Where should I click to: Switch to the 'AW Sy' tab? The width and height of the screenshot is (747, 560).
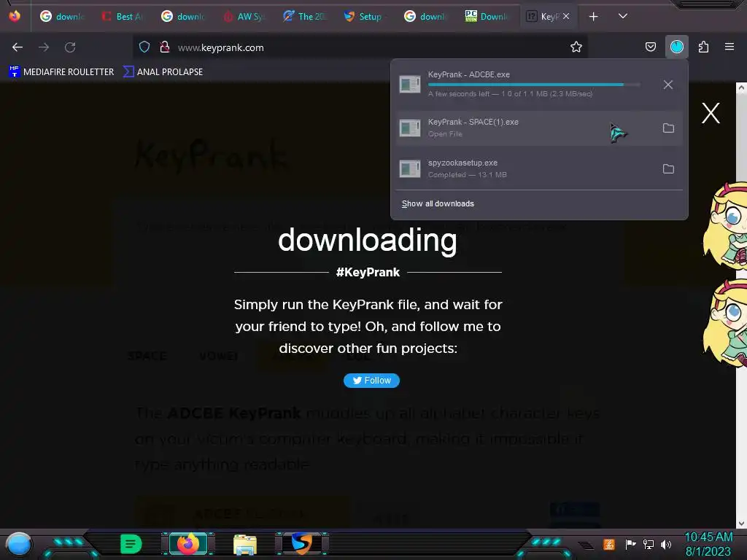(x=244, y=17)
